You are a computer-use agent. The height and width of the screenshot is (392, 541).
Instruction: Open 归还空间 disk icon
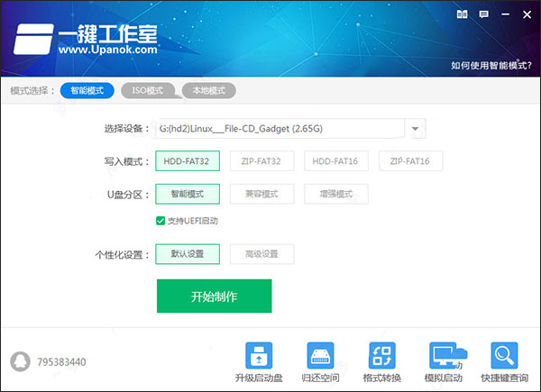click(320, 355)
